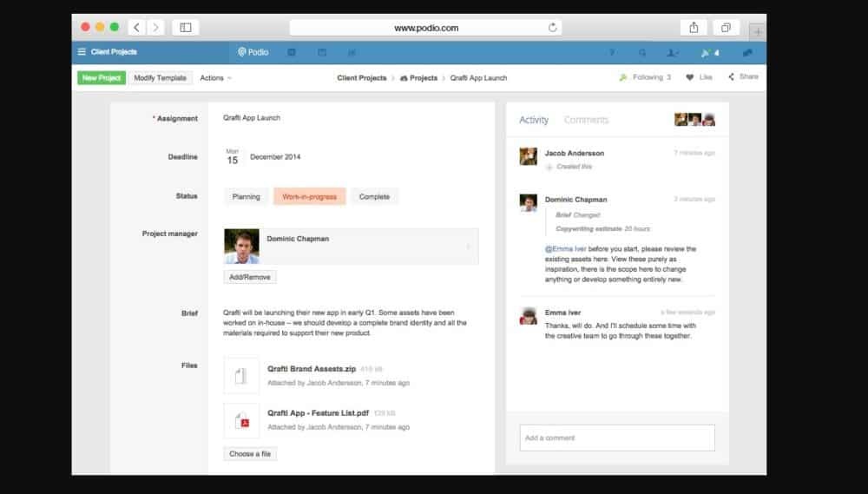Screen dimensions: 868x494
Task: Set status to Planning
Action: click(x=246, y=197)
